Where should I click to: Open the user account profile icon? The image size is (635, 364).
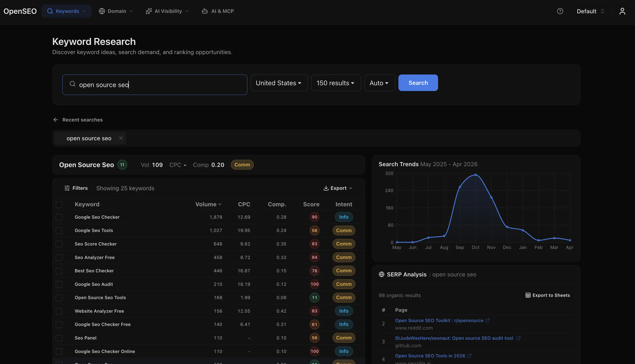pyautogui.click(x=622, y=11)
